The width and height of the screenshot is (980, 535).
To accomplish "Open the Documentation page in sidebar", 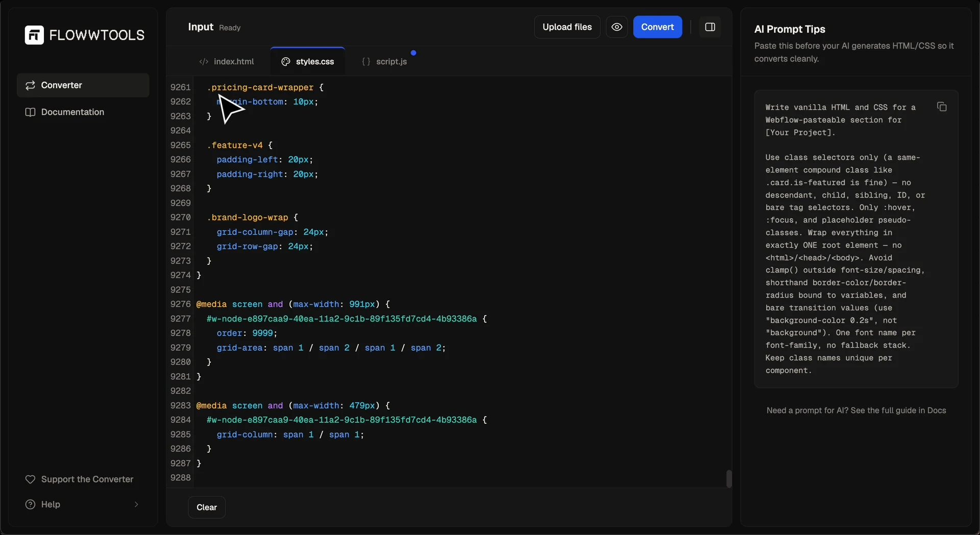I will 83,112.
